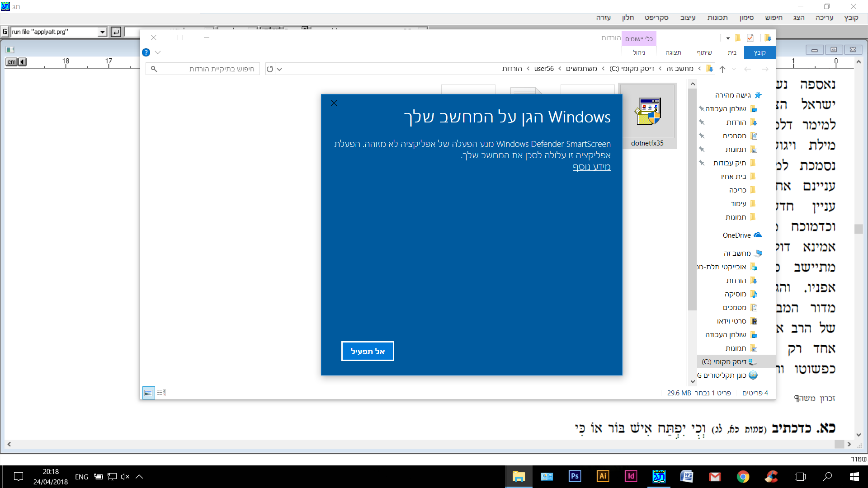The image size is (868, 488).
Task: Expand the ribbon with the chevron
Action: pos(158,52)
